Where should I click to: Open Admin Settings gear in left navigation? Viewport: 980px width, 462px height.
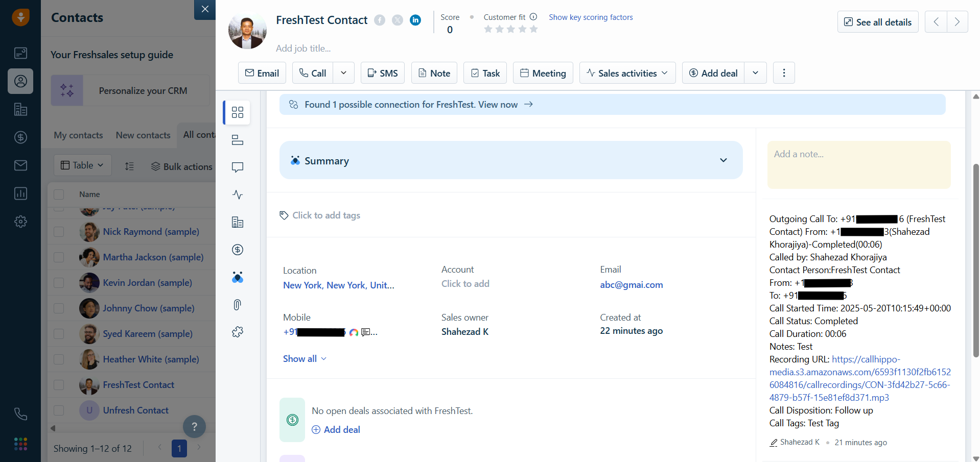[20, 222]
